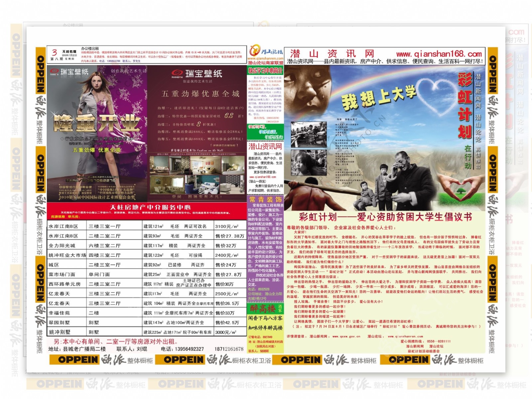Select the 姚冲别墅 property name cell
The height and width of the screenshot is (399, 532).
pos(67,332)
